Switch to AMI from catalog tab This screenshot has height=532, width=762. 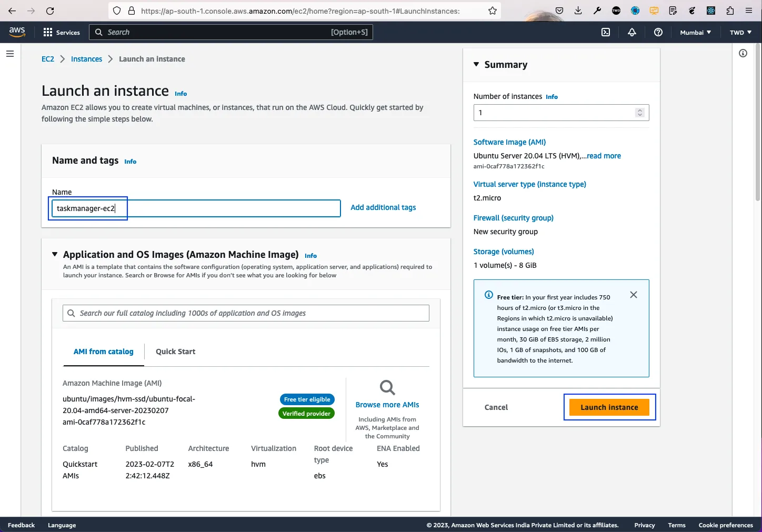104,352
